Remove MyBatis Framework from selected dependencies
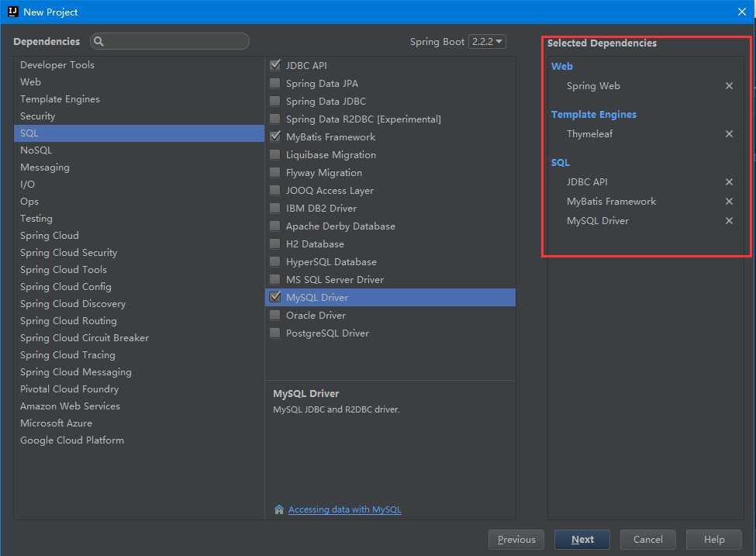Screen dimensions: 756x556 729,201
